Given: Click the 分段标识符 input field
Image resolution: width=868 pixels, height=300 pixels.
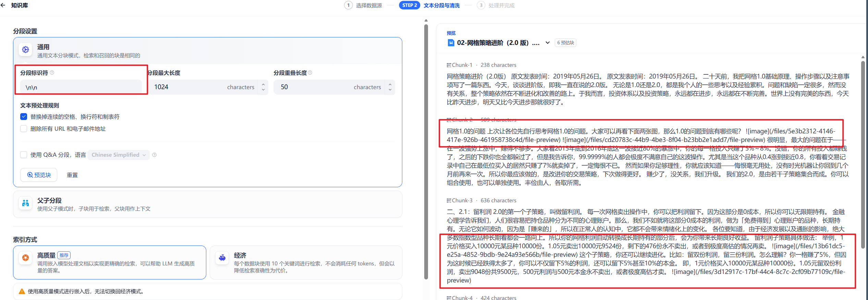Looking at the screenshot, I should [x=81, y=87].
